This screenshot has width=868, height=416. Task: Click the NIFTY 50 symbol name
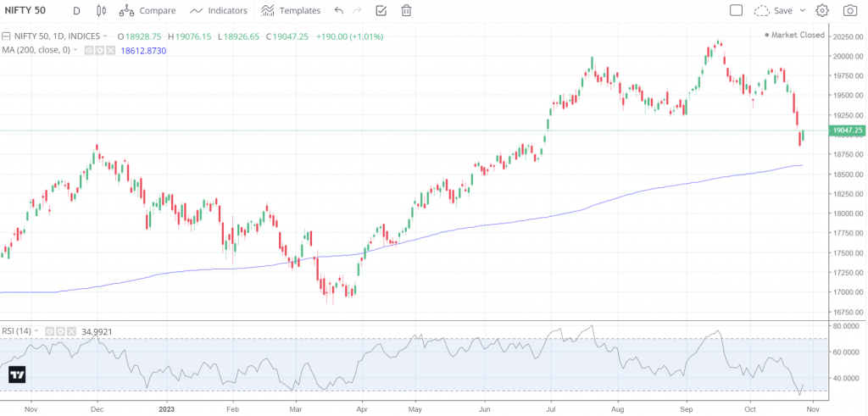(x=25, y=10)
